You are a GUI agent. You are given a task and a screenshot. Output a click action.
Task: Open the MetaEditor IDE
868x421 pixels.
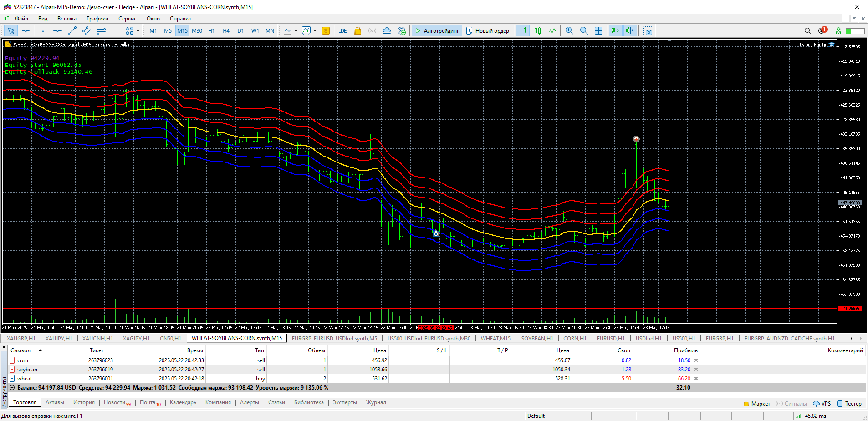343,31
